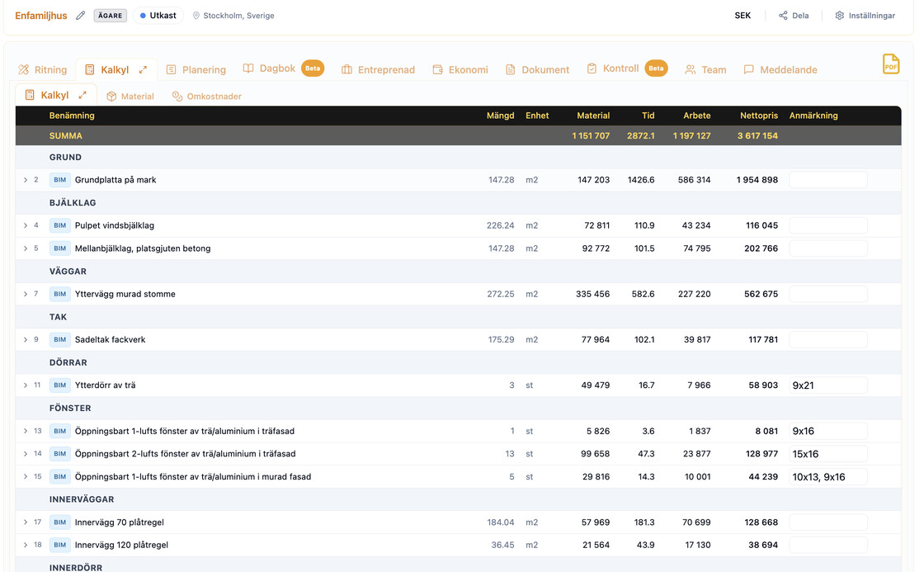Switch to the Material sub-tab
This screenshot has width=924, height=572.
tap(130, 96)
